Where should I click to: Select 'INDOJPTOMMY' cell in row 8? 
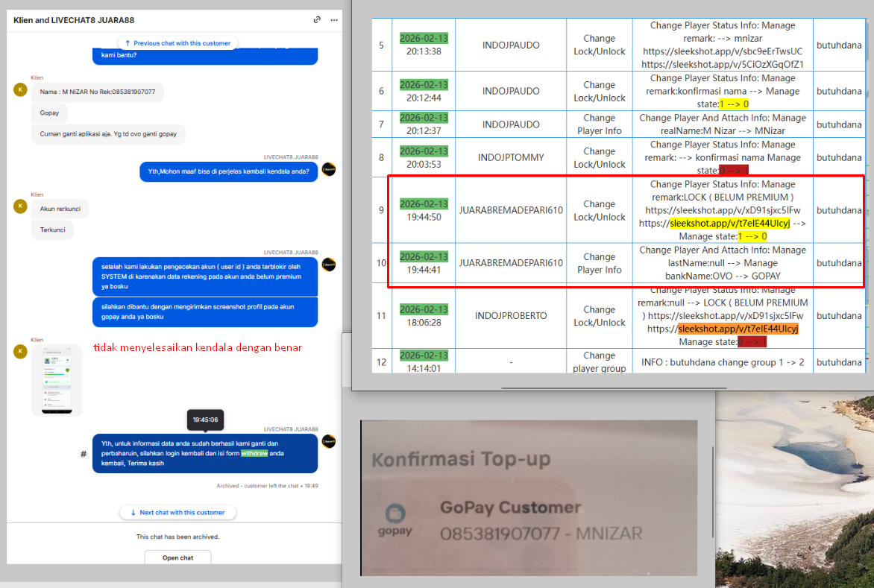[x=511, y=157]
